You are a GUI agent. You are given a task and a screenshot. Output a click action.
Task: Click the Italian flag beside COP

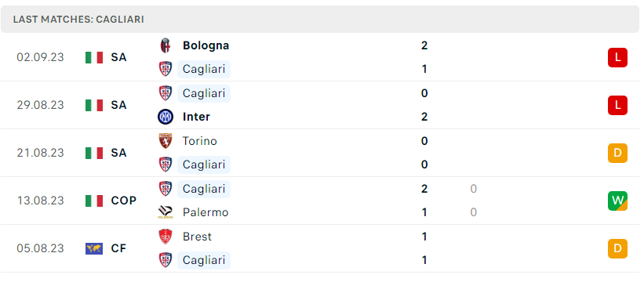[x=94, y=201]
